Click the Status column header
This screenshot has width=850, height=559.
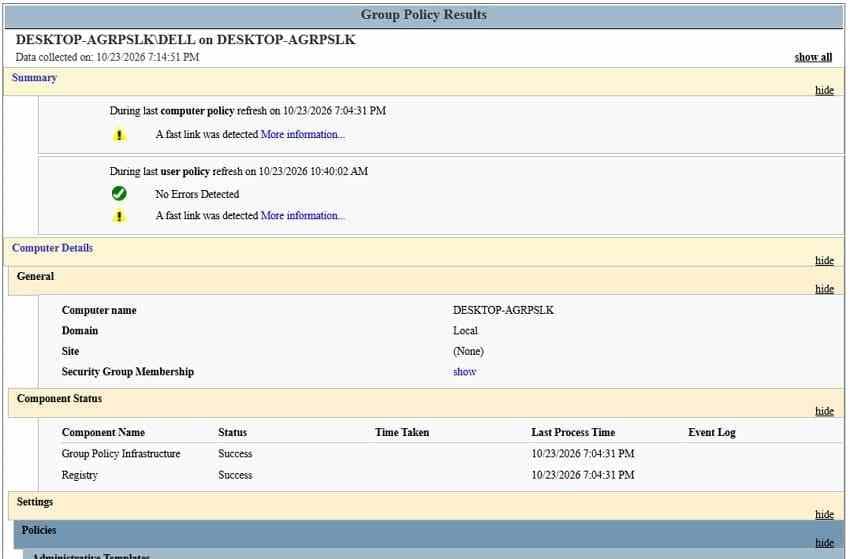pyautogui.click(x=233, y=433)
